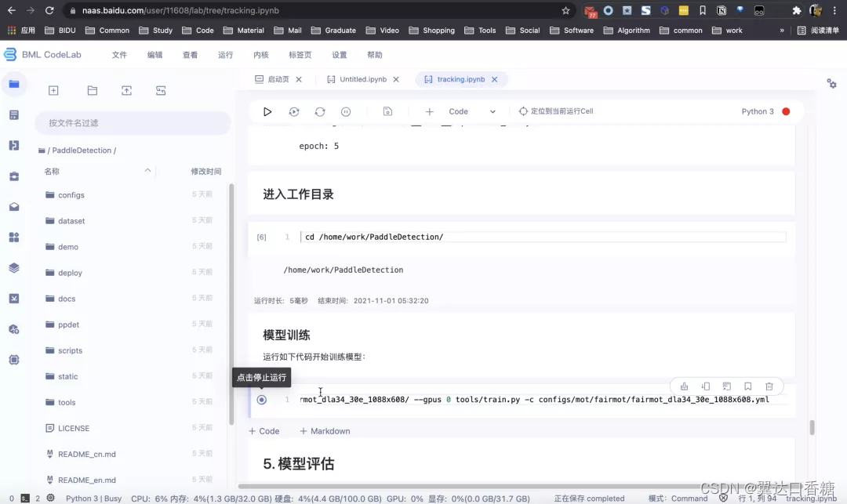The height and width of the screenshot is (504, 847).
Task: Save the notebook checkpoint
Action: pyautogui.click(x=387, y=111)
